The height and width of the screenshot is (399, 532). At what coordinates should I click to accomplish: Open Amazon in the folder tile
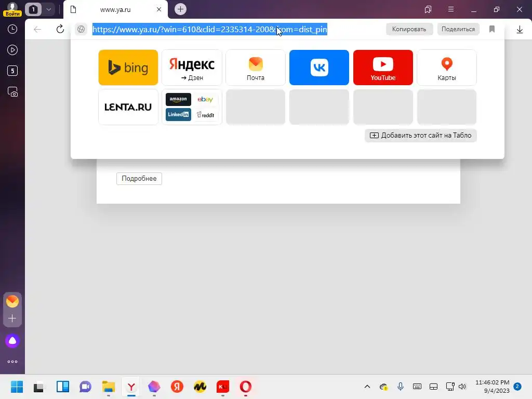(178, 99)
